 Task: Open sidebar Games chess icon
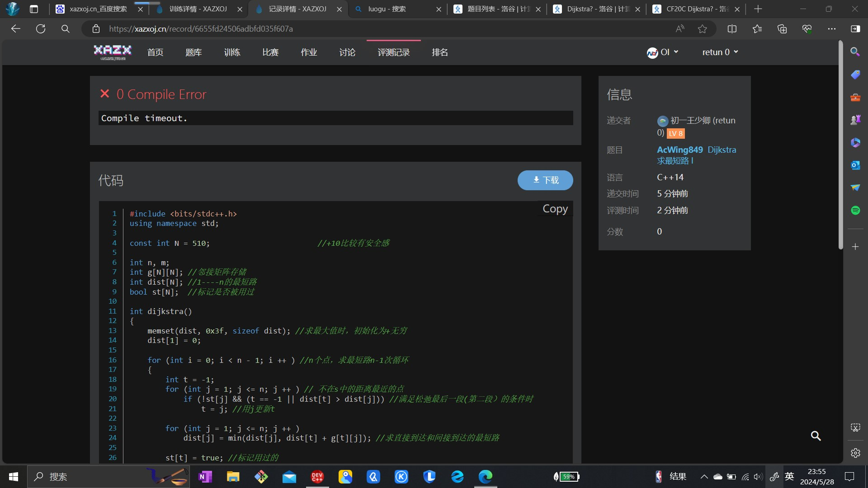(x=855, y=120)
